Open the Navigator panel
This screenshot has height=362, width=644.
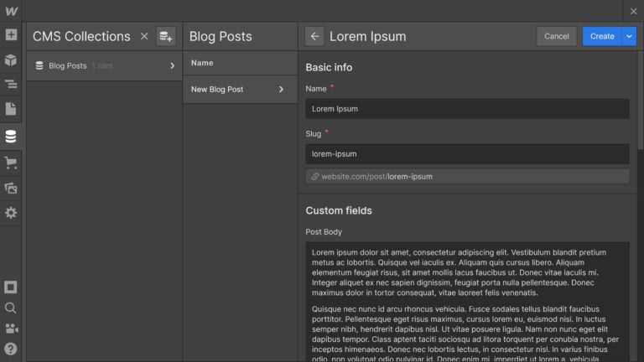pyautogui.click(x=11, y=84)
